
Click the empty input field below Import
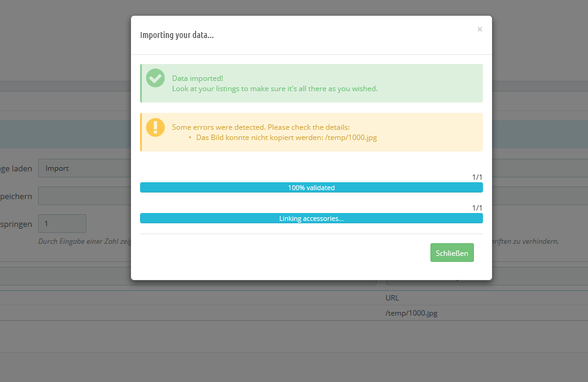[85, 196]
